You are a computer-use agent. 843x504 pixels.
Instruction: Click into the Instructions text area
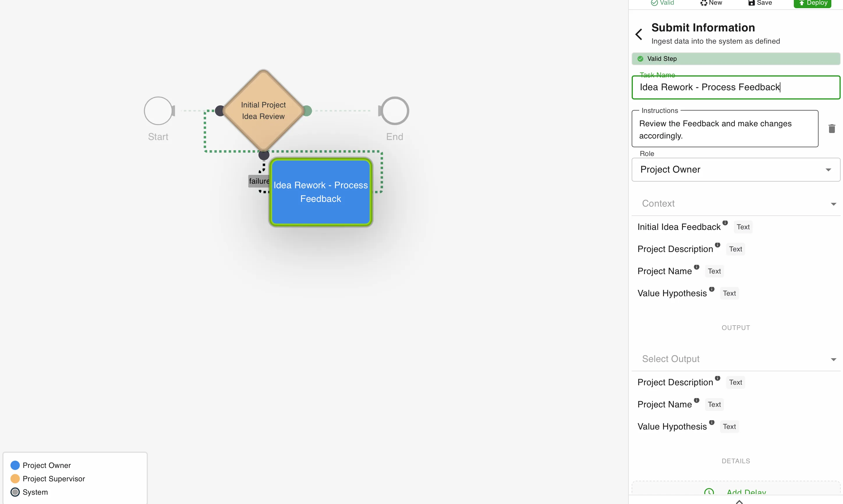point(725,129)
